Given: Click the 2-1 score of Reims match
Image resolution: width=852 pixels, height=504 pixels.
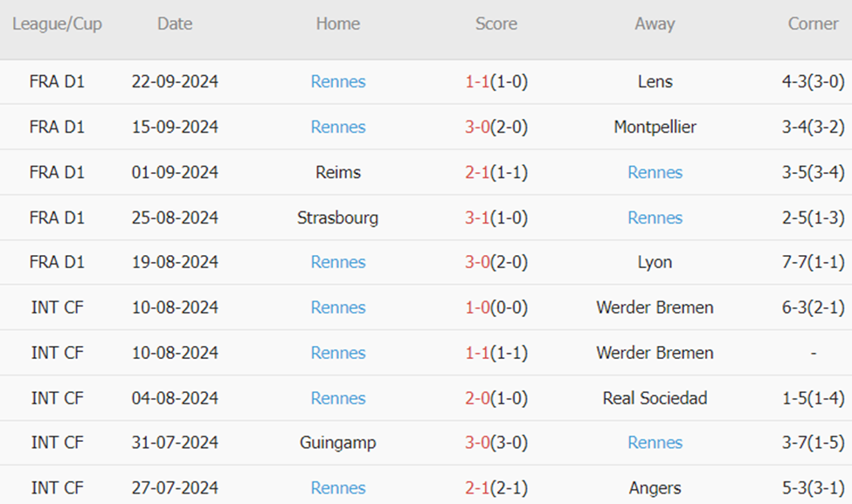Looking at the screenshot, I should [477, 173].
